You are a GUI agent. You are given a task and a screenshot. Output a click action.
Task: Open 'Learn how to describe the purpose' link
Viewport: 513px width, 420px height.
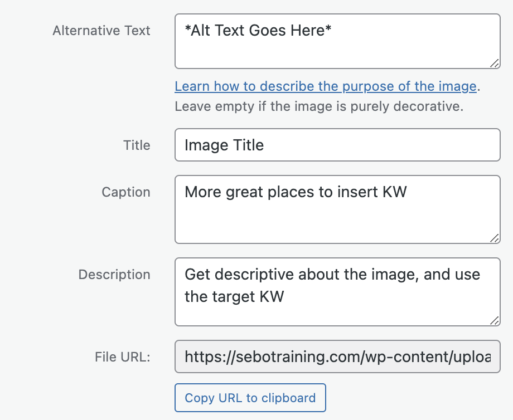pyautogui.click(x=326, y=86)
